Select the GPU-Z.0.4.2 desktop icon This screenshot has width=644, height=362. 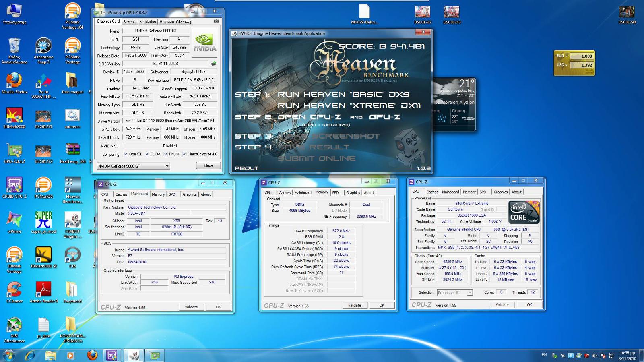click(x=14, y=153)
